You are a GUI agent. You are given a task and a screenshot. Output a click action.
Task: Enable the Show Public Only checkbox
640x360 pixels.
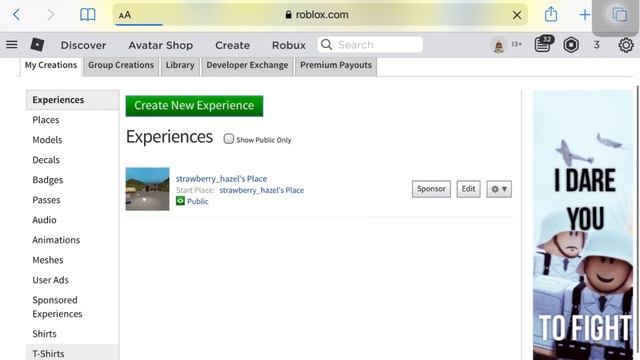point(229,139)
